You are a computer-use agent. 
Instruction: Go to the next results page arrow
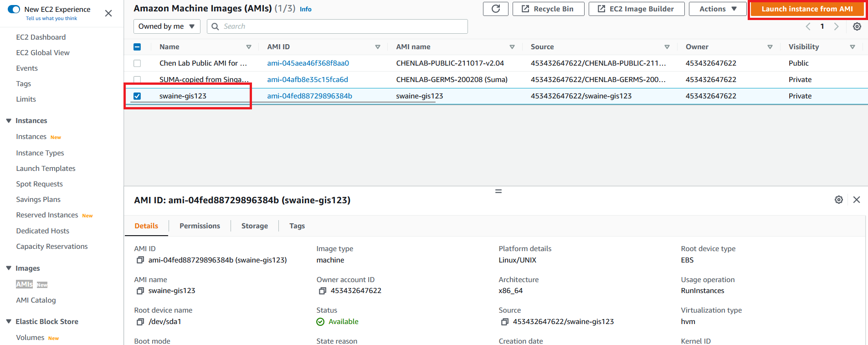836,26
